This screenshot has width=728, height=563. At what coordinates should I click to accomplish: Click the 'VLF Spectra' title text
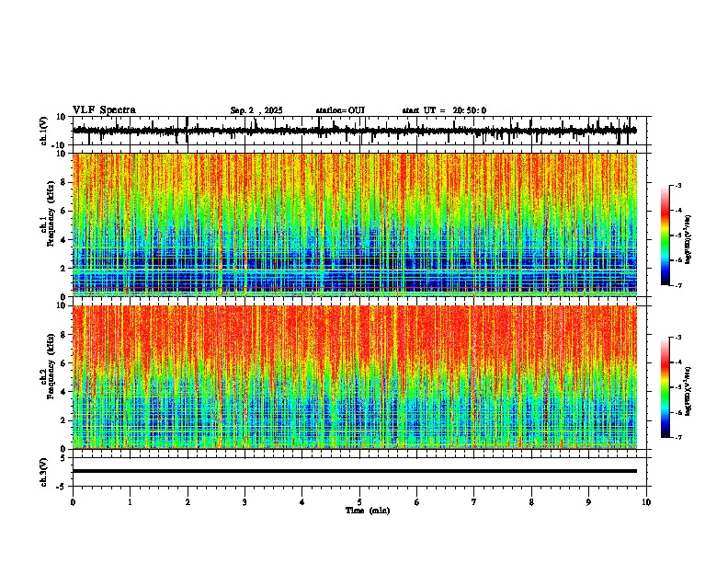pyautogui.click(x=104, y=110)
